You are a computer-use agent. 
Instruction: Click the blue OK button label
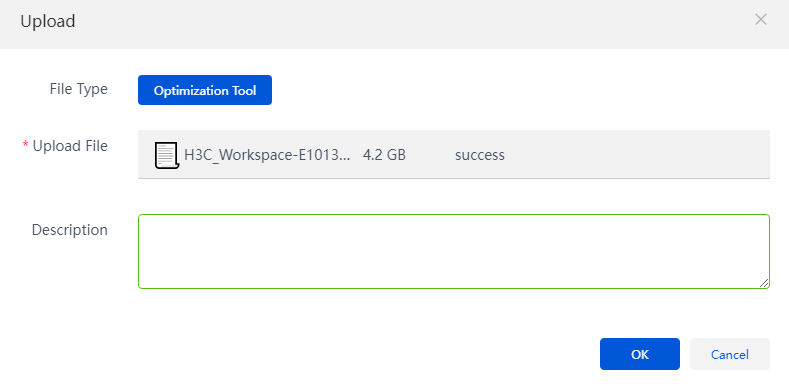(x=640, y=354)
